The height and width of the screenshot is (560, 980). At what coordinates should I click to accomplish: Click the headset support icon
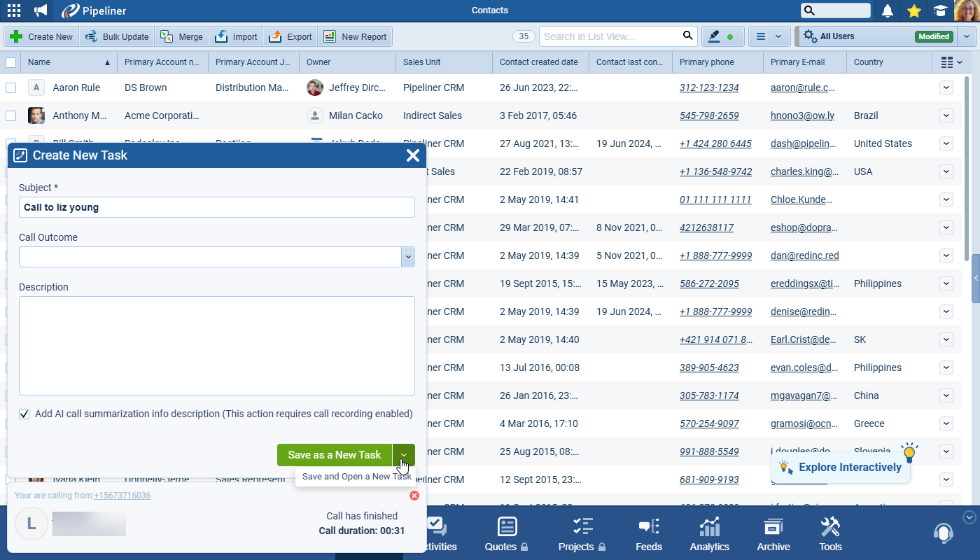click(943, 533)
